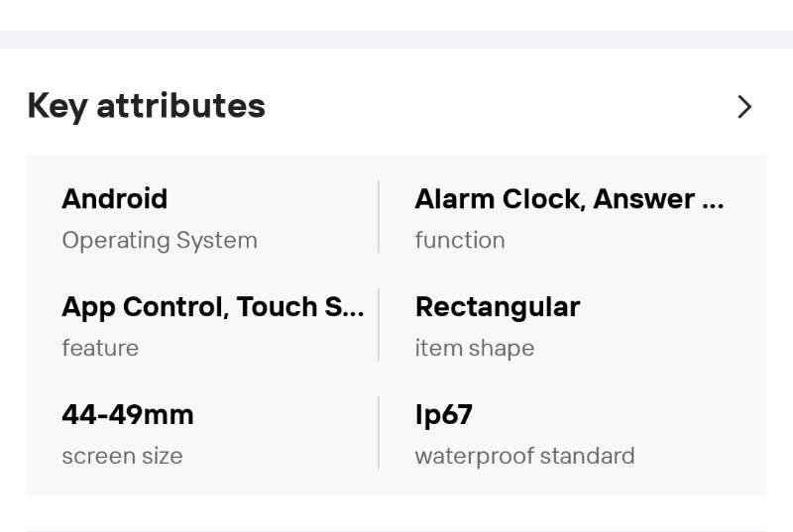This screenshot has height=532, width=793.
Task: Click the screen size label
Action: pos(122,457)
